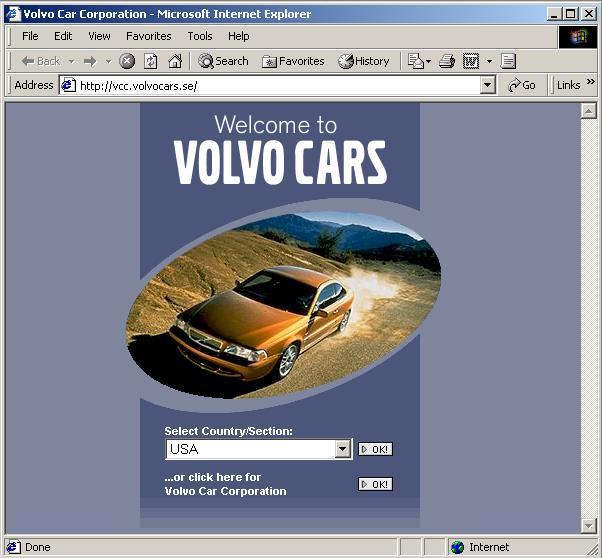Expand the Links toolbar chevron
The image size is (602, 558).
tap(590, 81)
